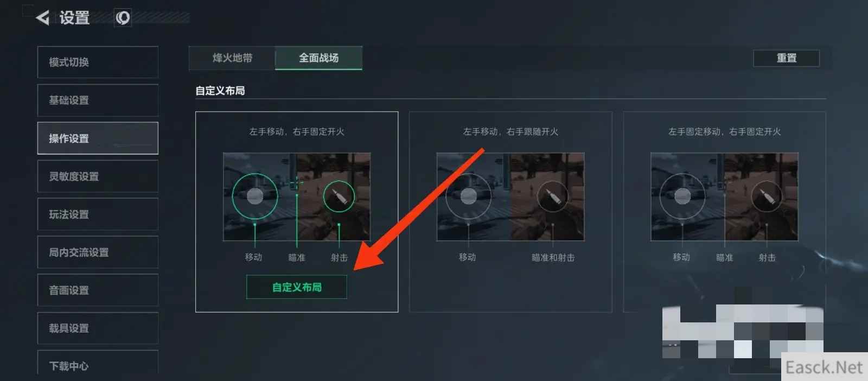Click the 重置 reset button
This screenshot has height=381, width=868.
(x=786, y=58)
